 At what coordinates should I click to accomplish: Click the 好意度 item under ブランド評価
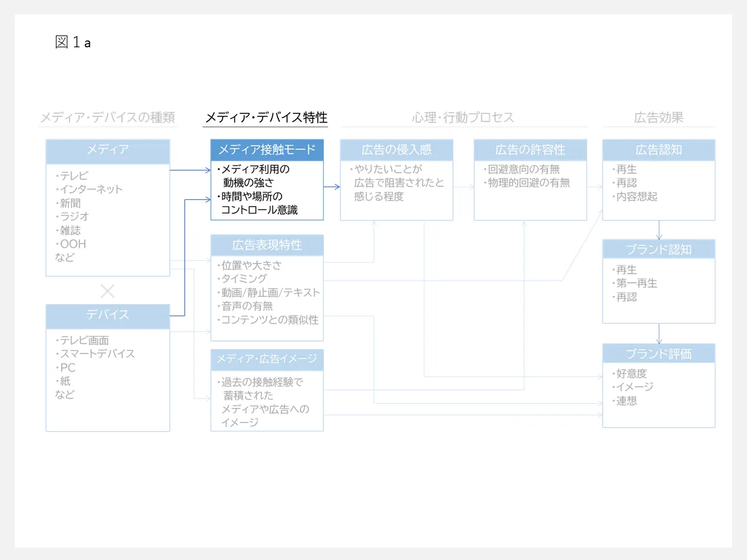point(631,374)
